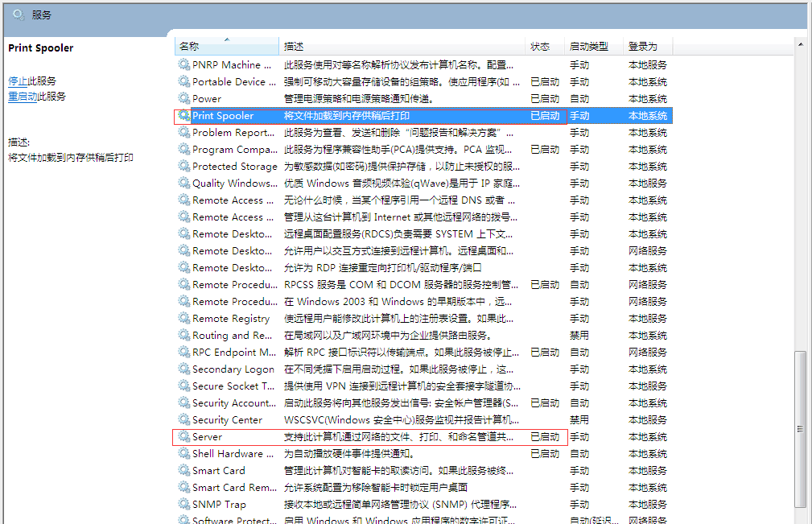Image resolution: width=812 pixels, height=524 pixels.
Task: Select the Server service row name
Action: (x=207, y=437)
